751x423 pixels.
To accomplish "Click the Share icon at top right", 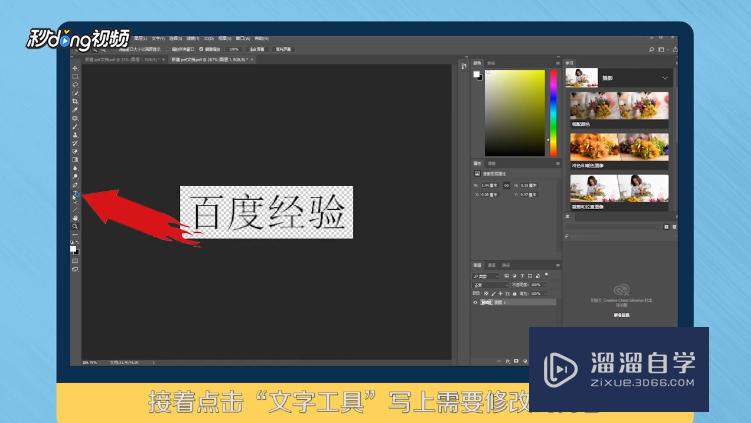I will (x=675, y=49).
